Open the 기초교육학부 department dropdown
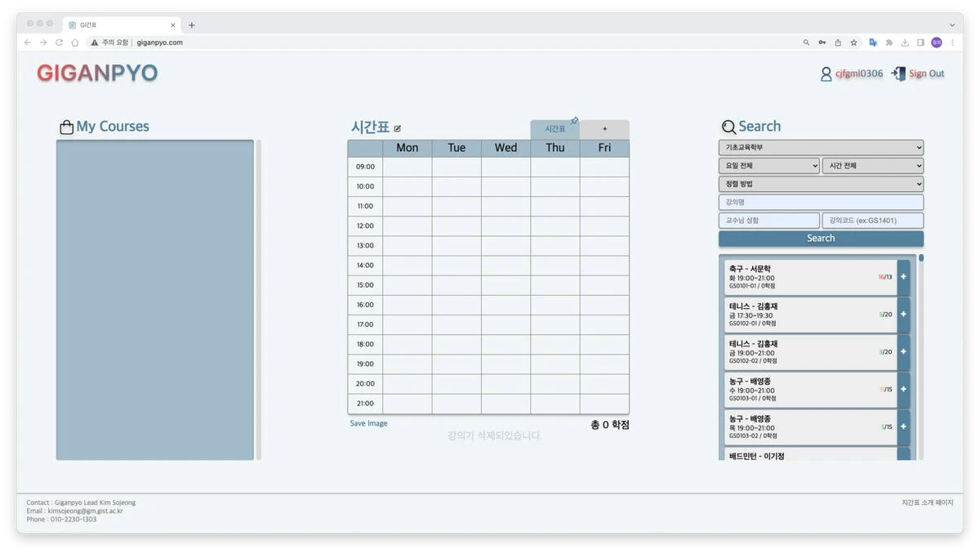Screen dimensions: 980x554 [x=821, y=147]
